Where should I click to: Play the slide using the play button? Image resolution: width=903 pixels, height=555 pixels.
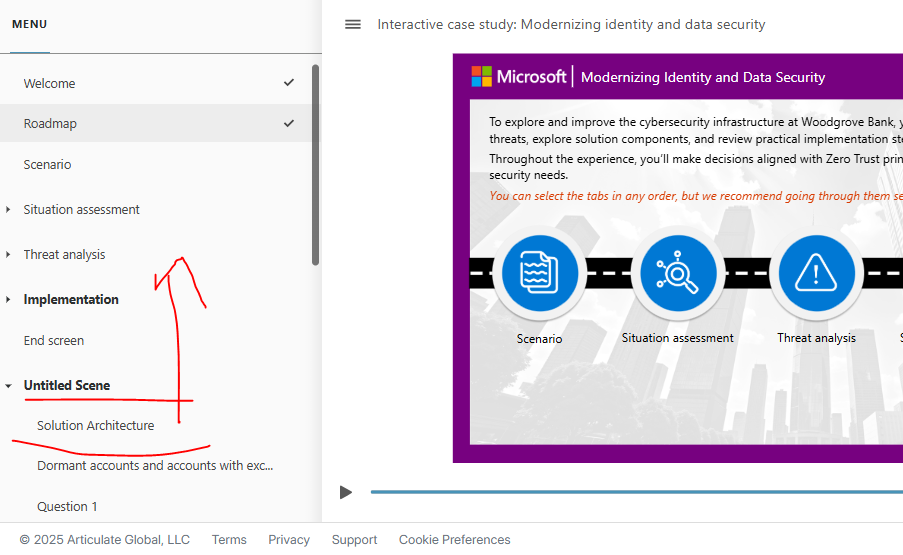(346, 492)
